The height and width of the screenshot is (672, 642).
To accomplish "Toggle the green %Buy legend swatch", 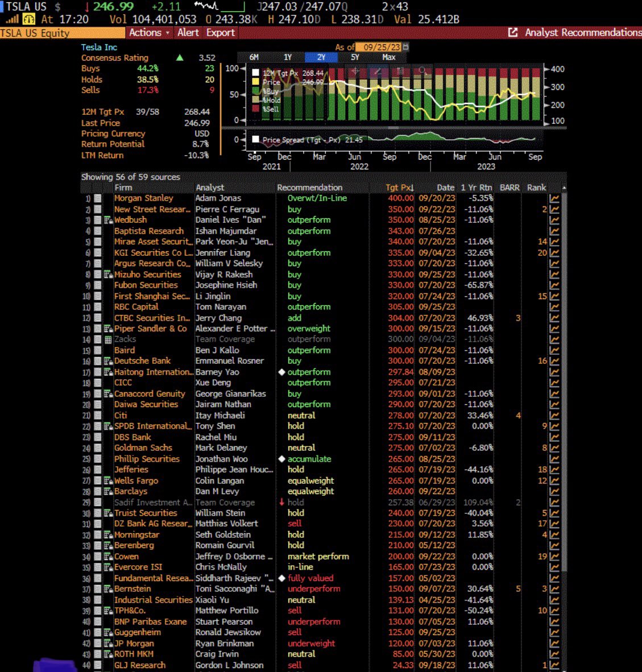I will pyautogui.click(x=256, y=91).
